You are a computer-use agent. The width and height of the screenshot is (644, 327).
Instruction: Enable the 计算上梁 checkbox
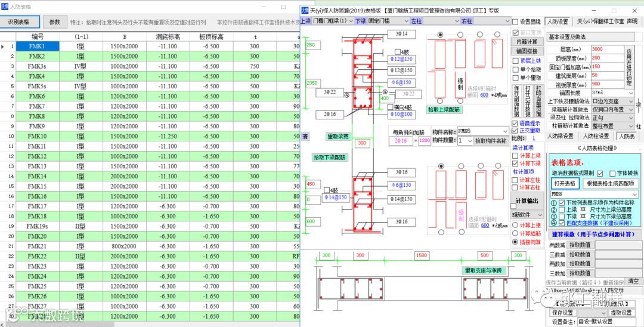515,156
